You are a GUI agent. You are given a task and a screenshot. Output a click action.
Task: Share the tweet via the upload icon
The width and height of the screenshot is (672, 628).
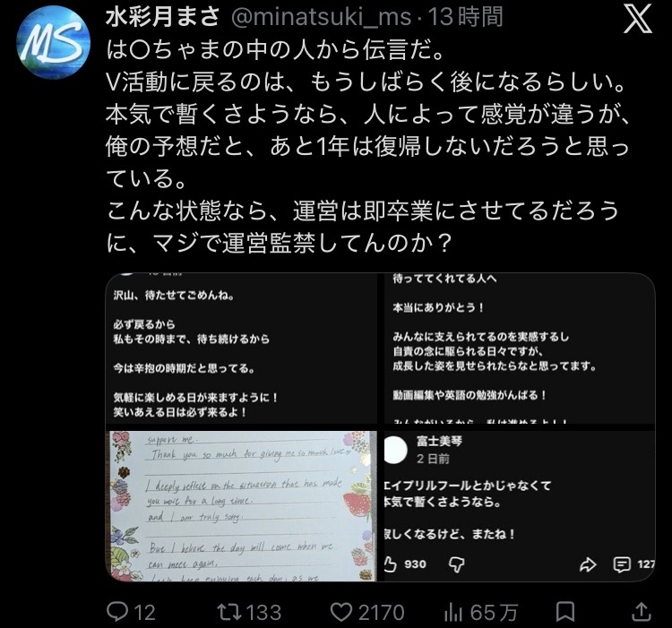tap(642, 611)
